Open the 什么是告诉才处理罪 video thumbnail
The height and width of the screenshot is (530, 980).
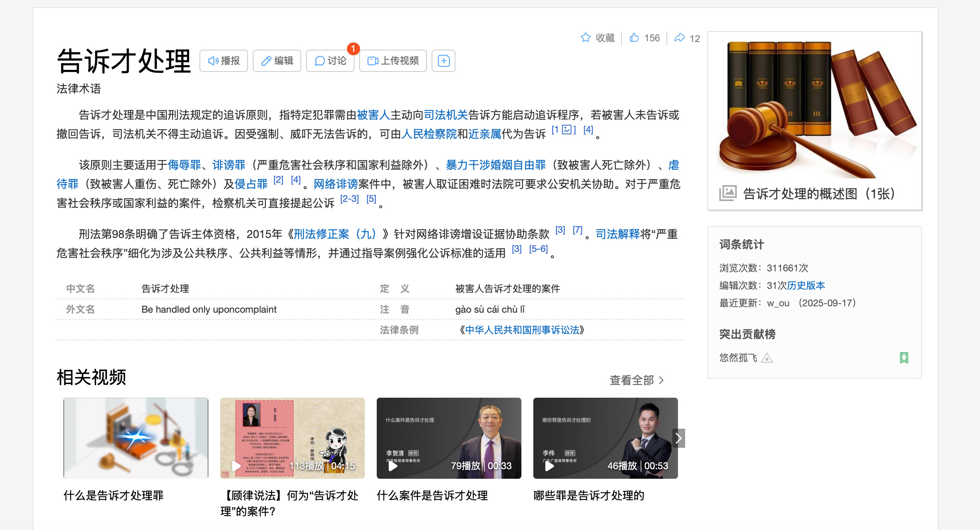point(136,438)
